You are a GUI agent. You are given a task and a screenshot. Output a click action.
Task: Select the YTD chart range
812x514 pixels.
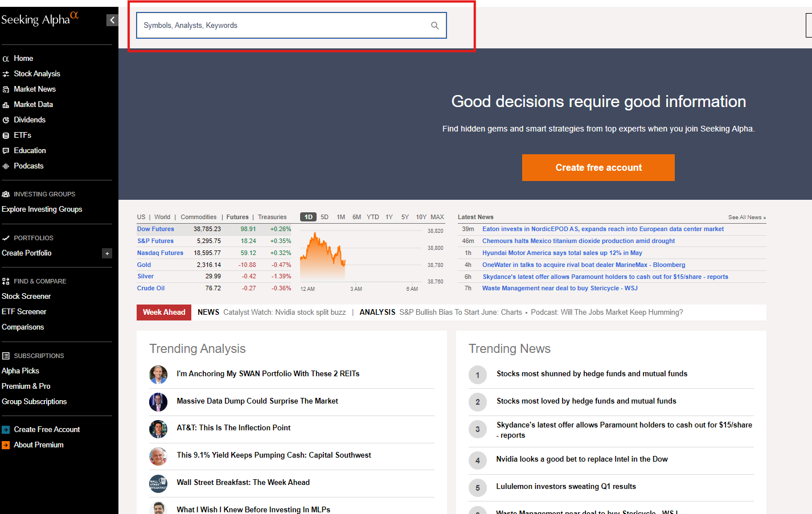click(373, 217)
